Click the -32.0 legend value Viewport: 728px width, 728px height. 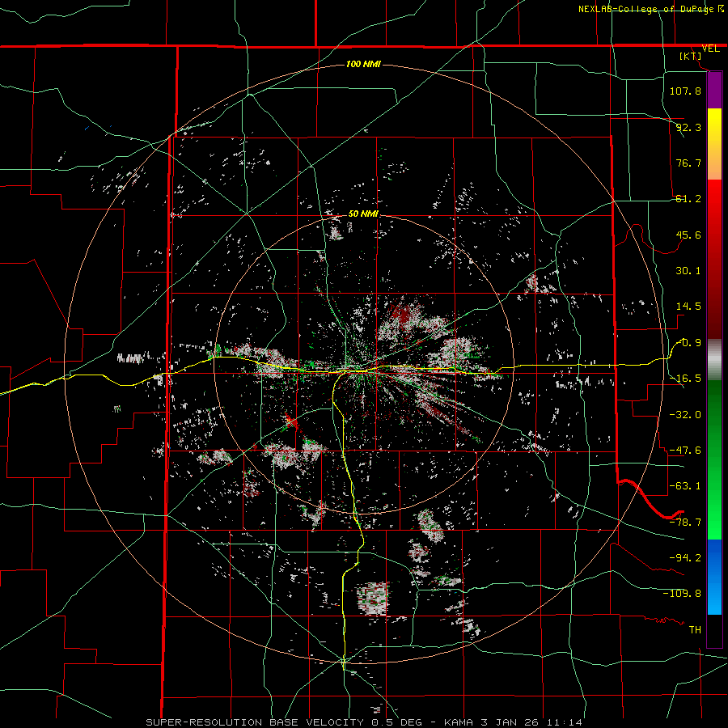(685, 415)
